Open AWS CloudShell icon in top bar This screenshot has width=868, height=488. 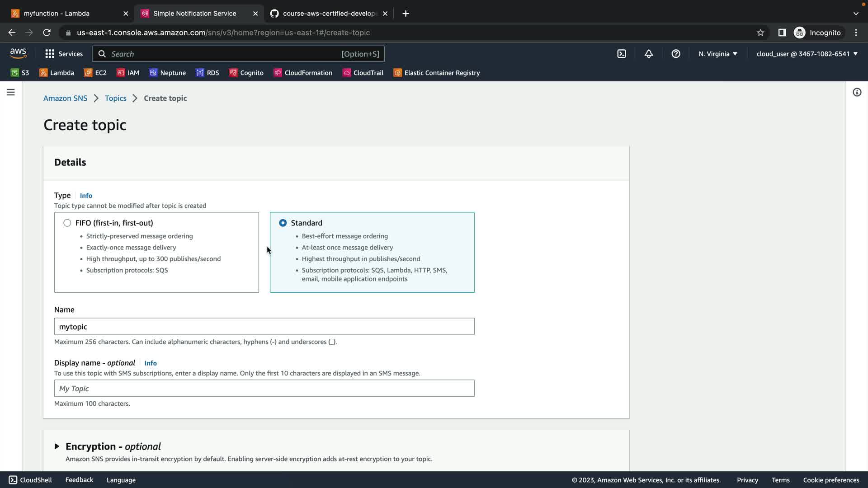[x=622, y=54]
